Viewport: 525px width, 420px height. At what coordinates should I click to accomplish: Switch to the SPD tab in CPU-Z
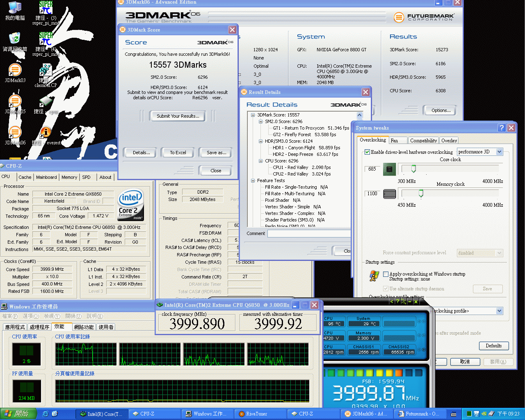click(86, 177)
